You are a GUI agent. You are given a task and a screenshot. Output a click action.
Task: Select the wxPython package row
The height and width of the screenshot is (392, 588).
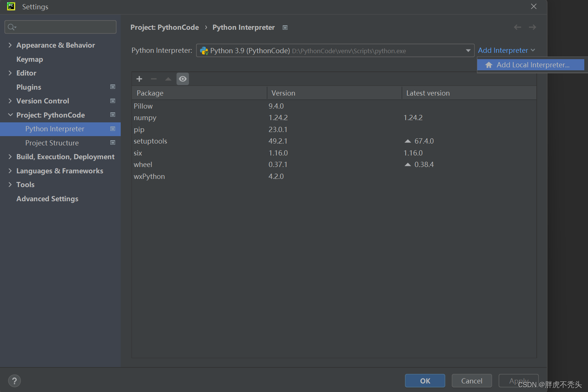pyautogui.click(x=334, y=176)
